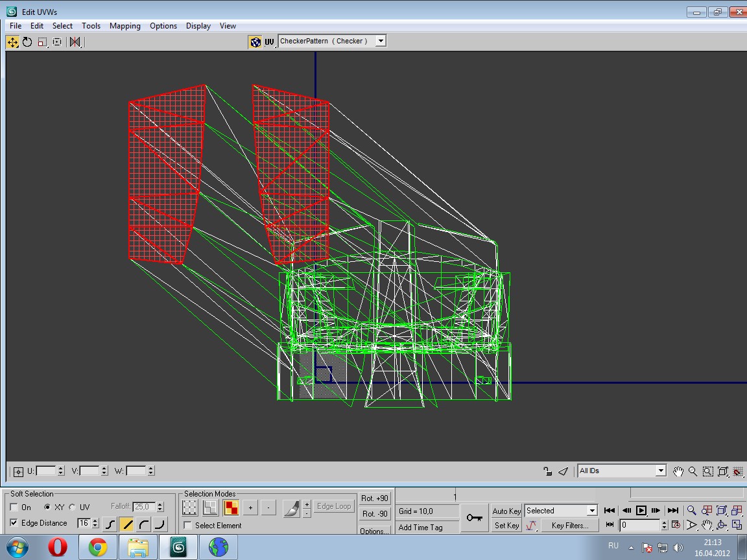Switch to Vertex sub-object selection mode
The width and height of the screenshot is (747, 560).
coord(189,507)
